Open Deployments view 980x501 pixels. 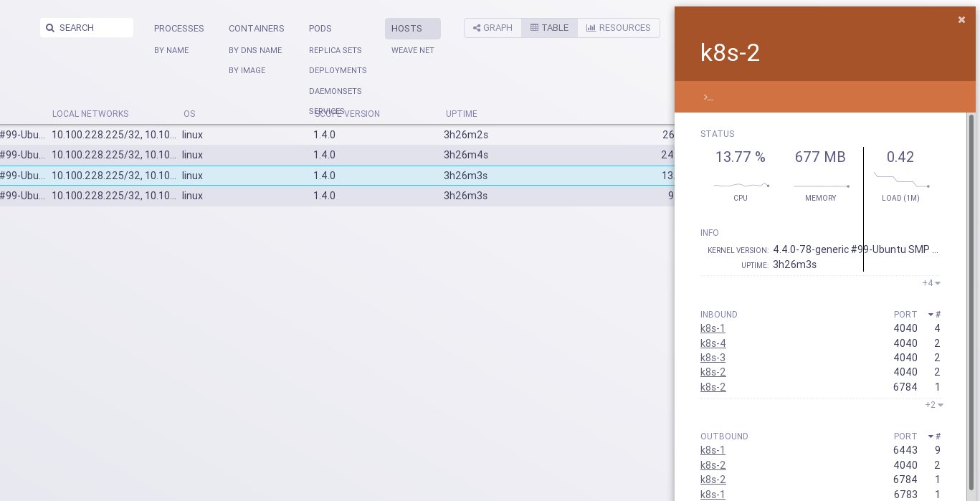click(338, 70)
